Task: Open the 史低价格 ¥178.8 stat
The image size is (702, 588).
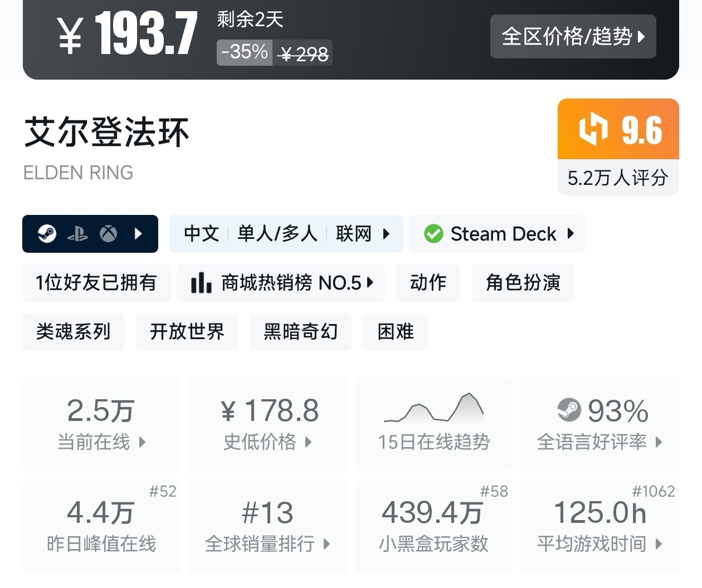Action: coord(267,424)
